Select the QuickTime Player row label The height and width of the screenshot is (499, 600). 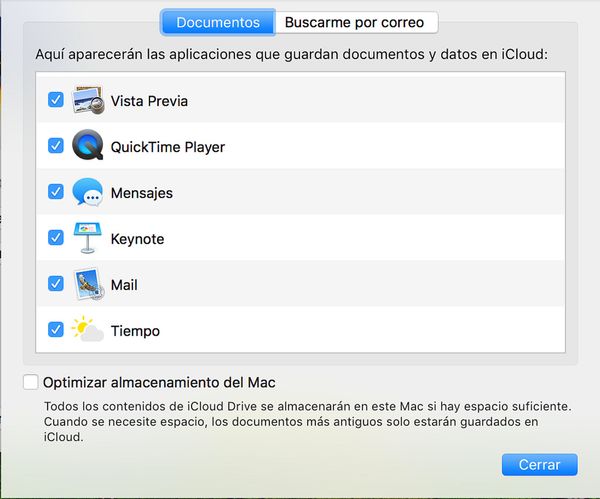coord(168,147)
